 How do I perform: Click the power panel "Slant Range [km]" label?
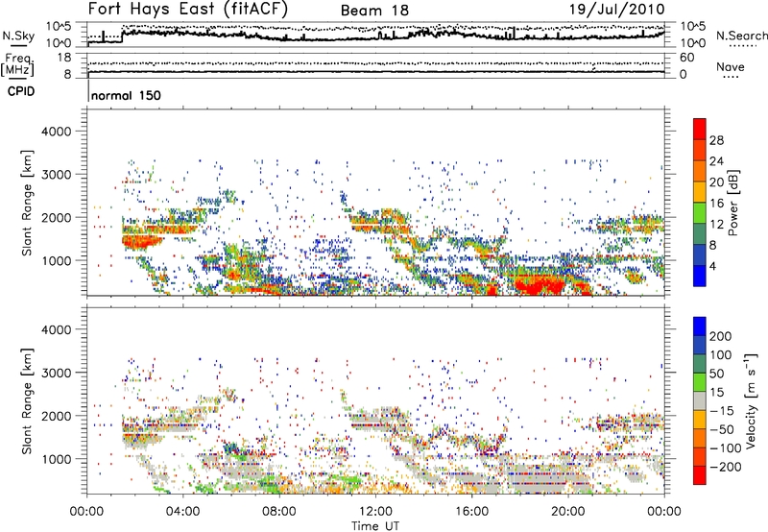coord(27,203)
